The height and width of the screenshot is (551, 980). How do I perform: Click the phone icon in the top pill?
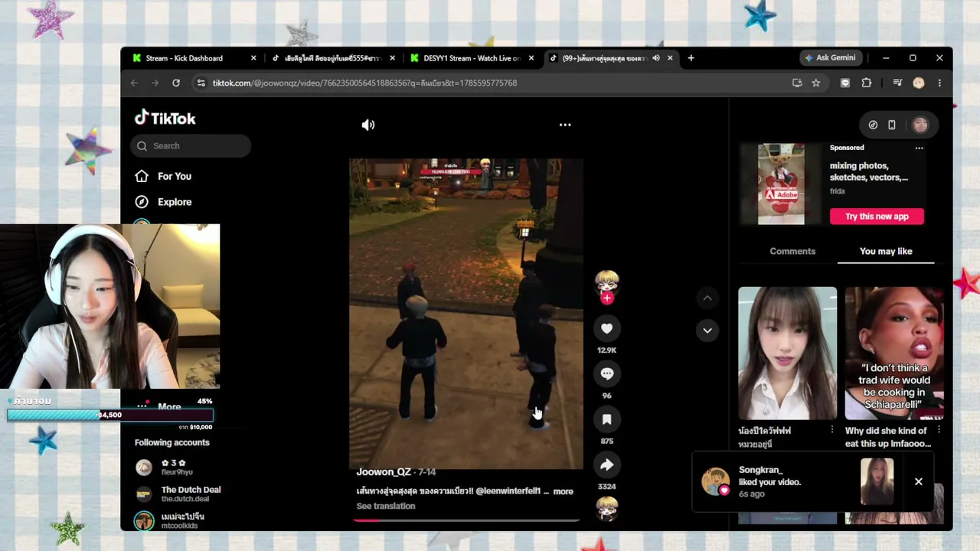892,125
